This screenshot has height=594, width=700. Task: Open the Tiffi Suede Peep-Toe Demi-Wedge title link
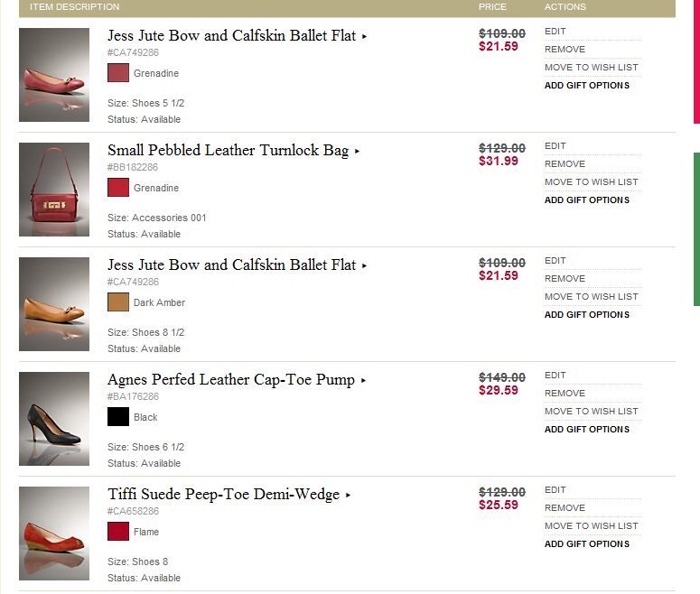click(223, 495)
